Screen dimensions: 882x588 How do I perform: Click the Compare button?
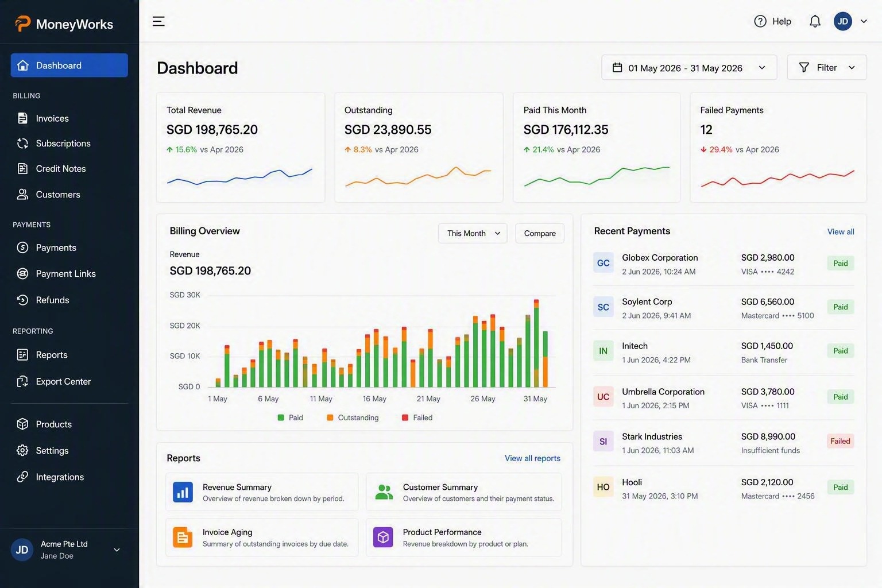540,233
